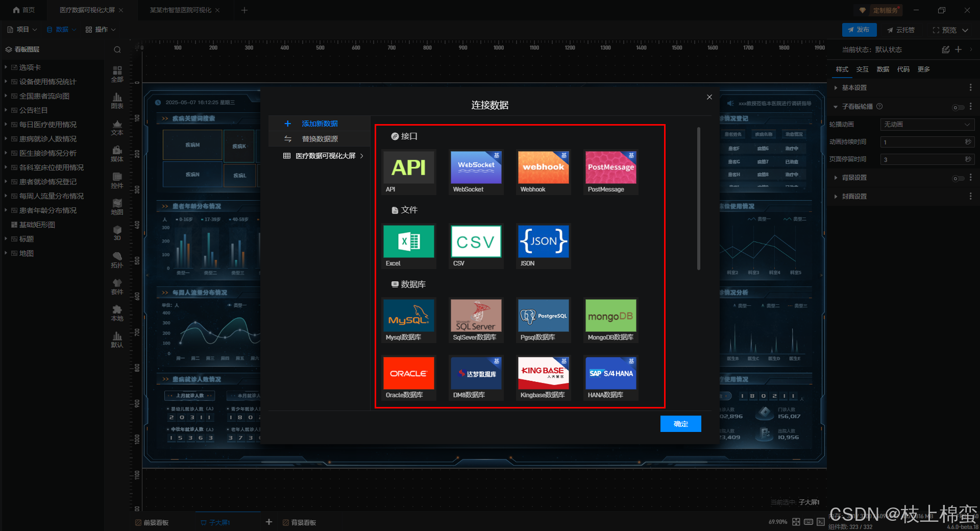The width and height of the screenshot is (980, 531).
Task: Expand the 选项卡 layer item
Action: 6,67
